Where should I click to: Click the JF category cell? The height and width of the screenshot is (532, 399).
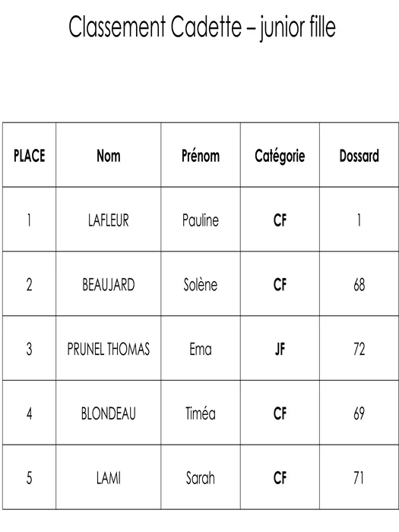tap(280, 349)
